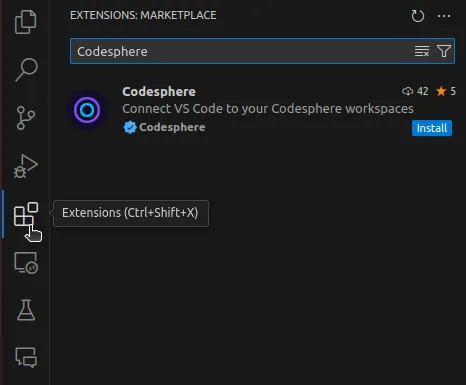Select the Codesphere extension title

pos(159,92)
